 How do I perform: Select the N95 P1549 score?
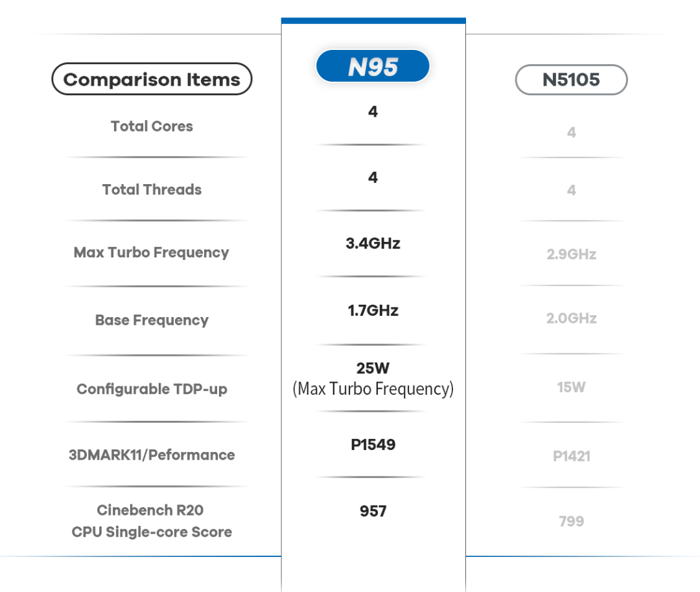[x=373, y=445]
